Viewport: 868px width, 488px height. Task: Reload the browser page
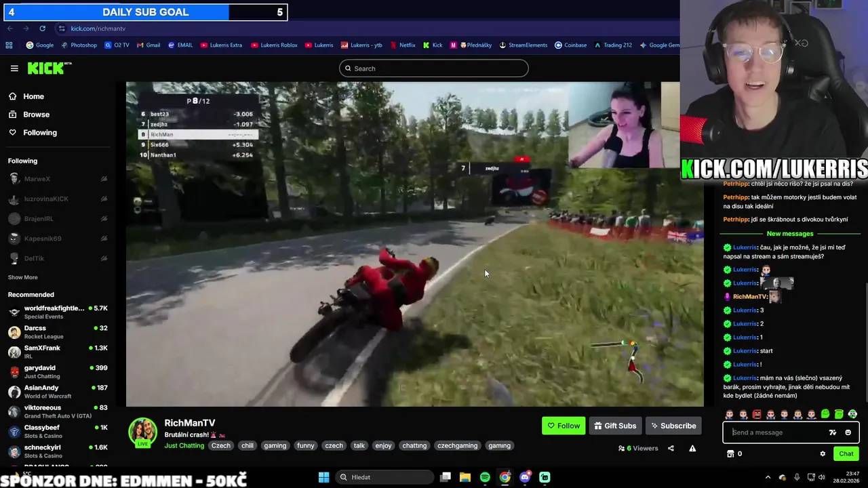coord(42,28)
